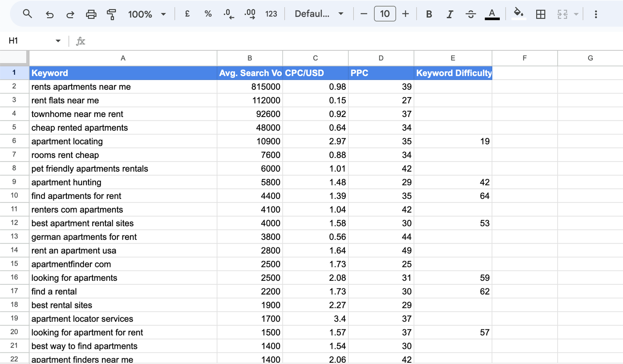Apply the currency format icon

pos(187,14)
